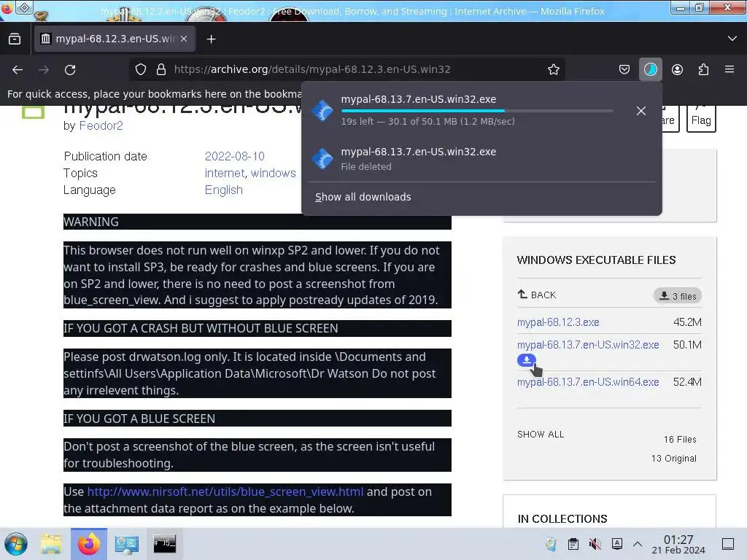Flag this archive item

click(701, 118)
